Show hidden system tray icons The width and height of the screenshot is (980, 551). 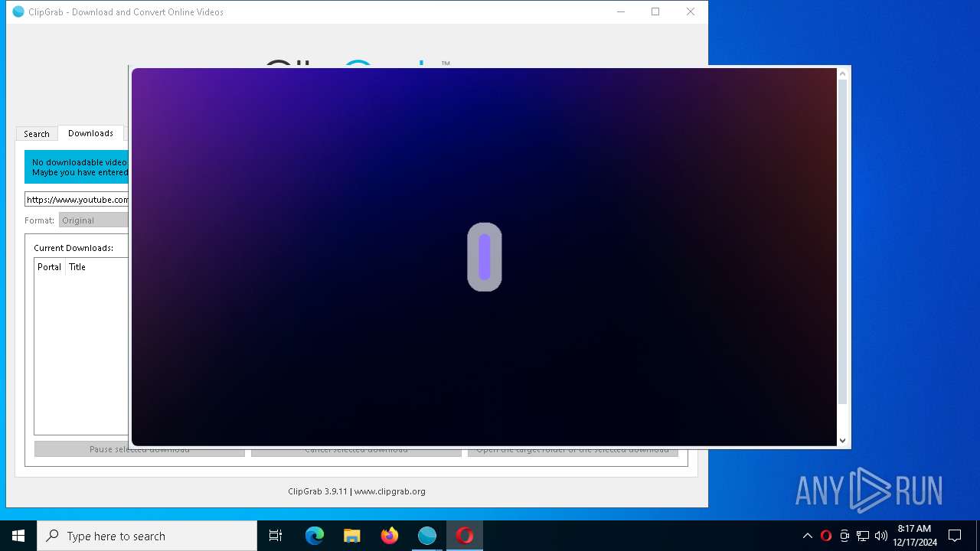click(807, 536)
